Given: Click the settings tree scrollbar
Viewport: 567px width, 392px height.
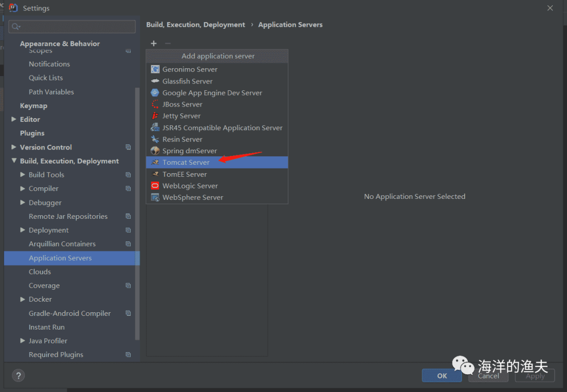Looking at the screenshot, I should [137, 213].
